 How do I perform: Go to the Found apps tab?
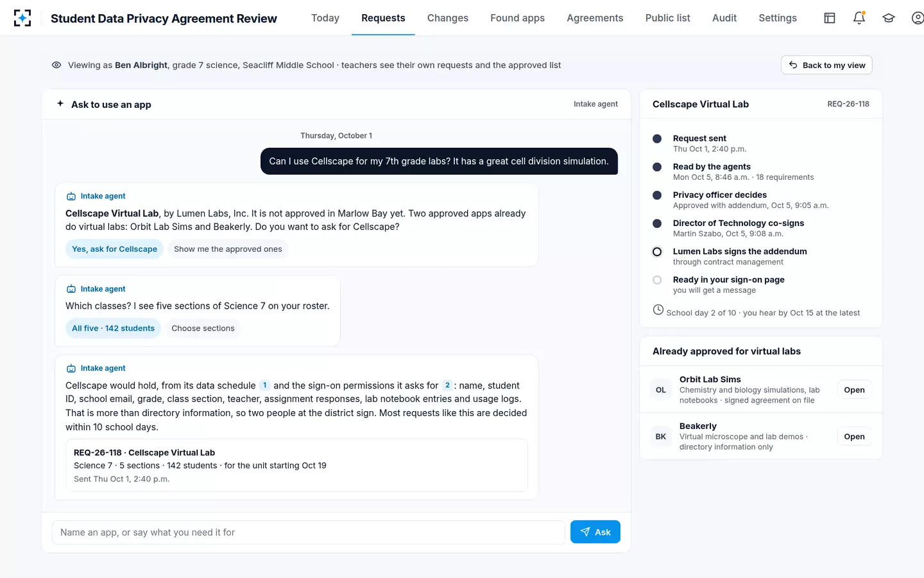click(x=517, y=18)
